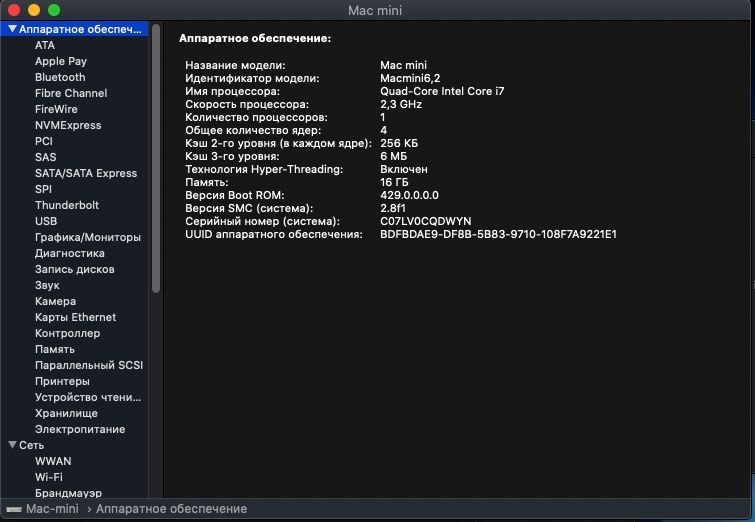
Task: Click the SMC version 2.8f1
Action: [x=392, y=208]
